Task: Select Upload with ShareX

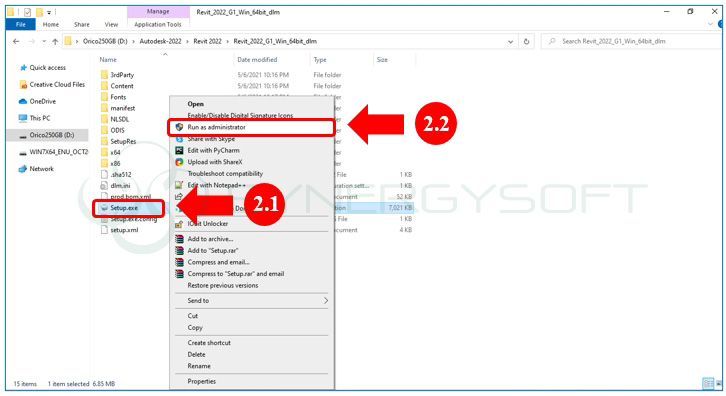Action: tap(215, 162)
